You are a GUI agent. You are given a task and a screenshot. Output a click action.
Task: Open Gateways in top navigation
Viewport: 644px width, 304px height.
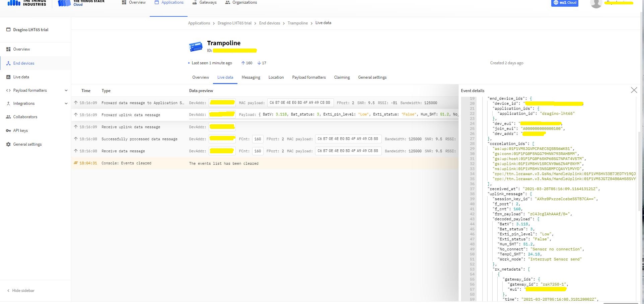click(204, 3)
